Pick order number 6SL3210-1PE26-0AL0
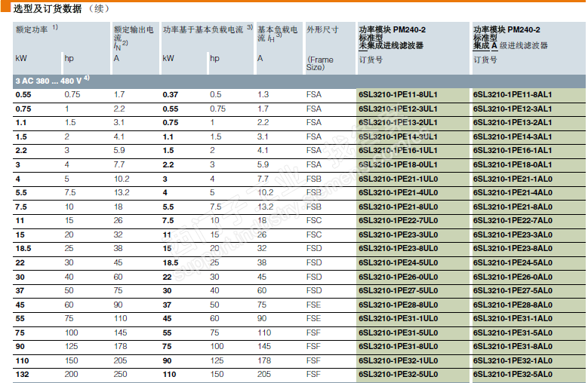588x383 pixels. [x=513, y=277]
